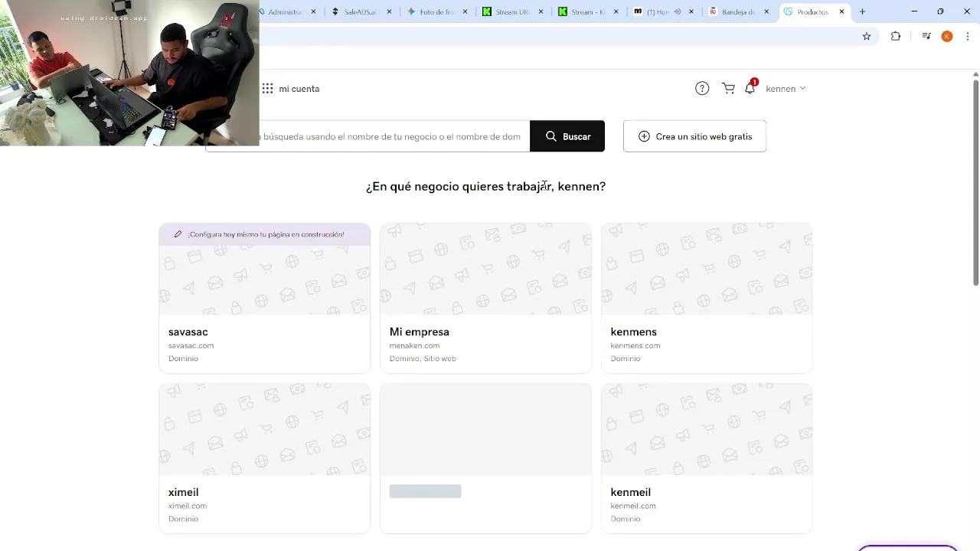Click the ximeil card thumbnail image
Viewport: 980px width, 551px height.
point(264,429)
